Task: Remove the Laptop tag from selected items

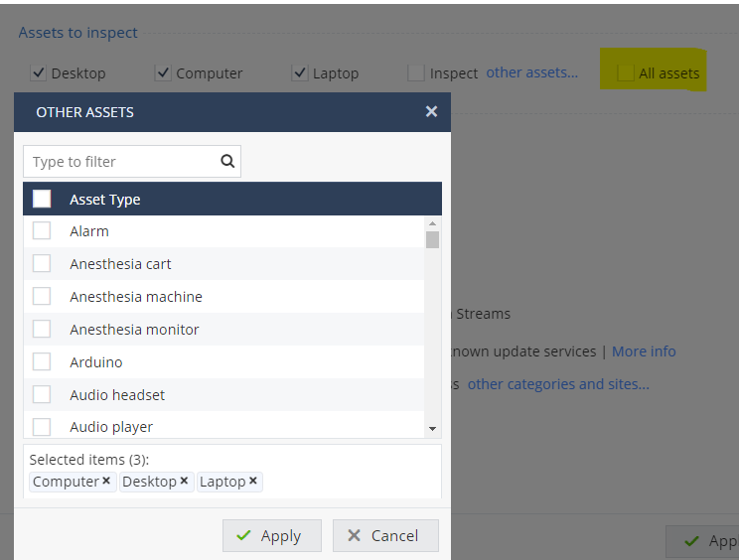Action: [x=253, y=481]
